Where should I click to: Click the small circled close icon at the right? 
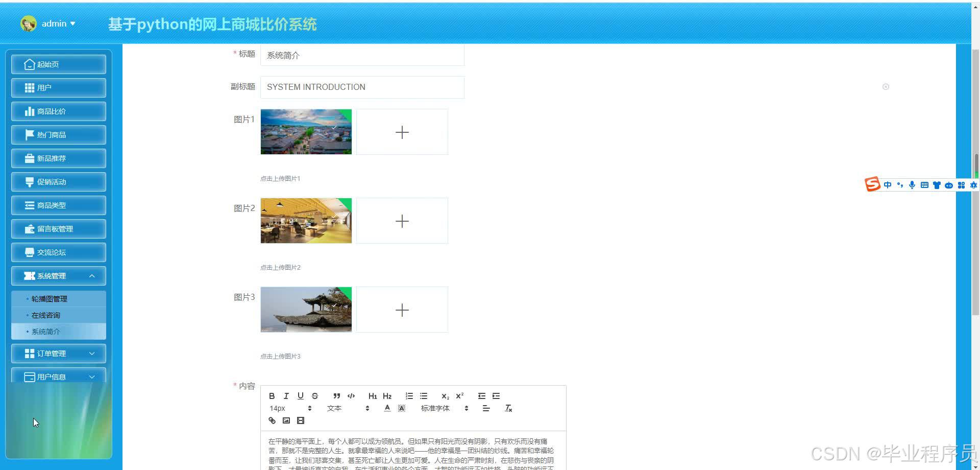[886, 87]
